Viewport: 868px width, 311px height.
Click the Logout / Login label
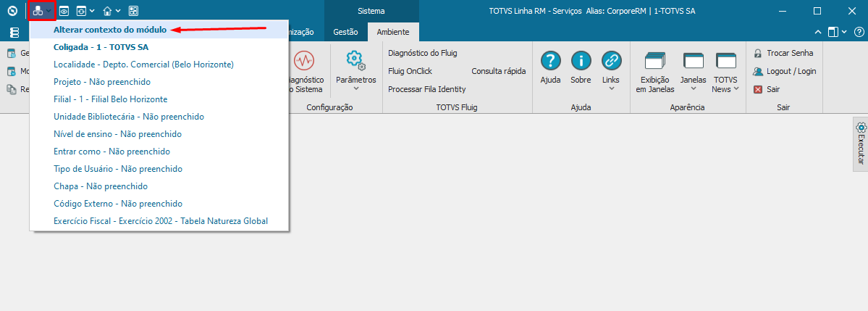point(791,71)
